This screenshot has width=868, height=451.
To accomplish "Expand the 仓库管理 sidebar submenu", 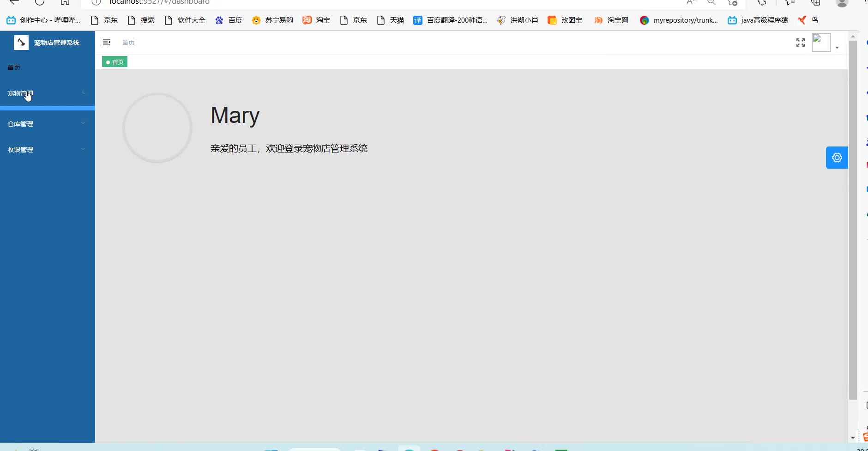I will 48,124.
